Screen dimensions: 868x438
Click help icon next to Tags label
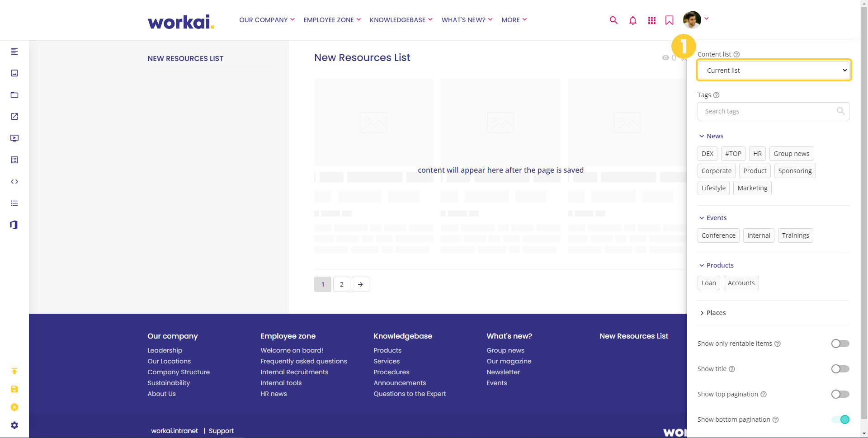pyautogui.click(x=716, y=95)
